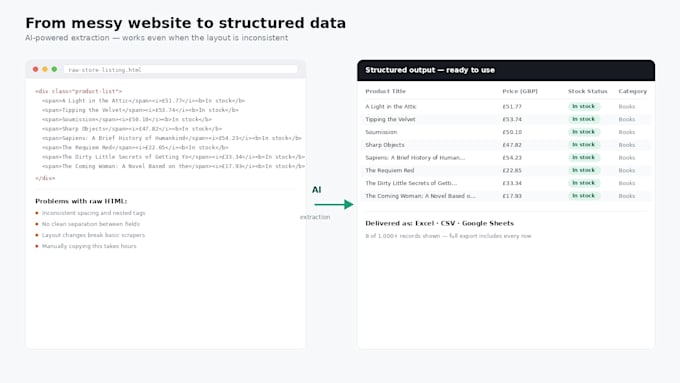Click 'The Coming Woman: A Novel Based o...' cell
680x383 pixels.
click(420, 196)
